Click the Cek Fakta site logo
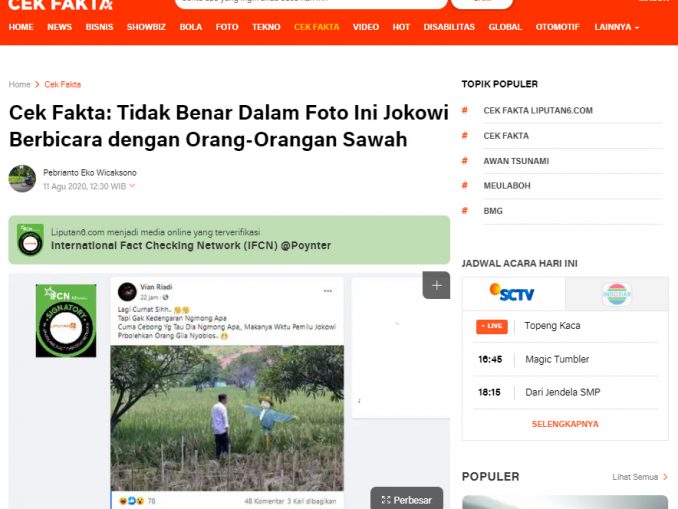678x509 pixels. click(61, 5)
